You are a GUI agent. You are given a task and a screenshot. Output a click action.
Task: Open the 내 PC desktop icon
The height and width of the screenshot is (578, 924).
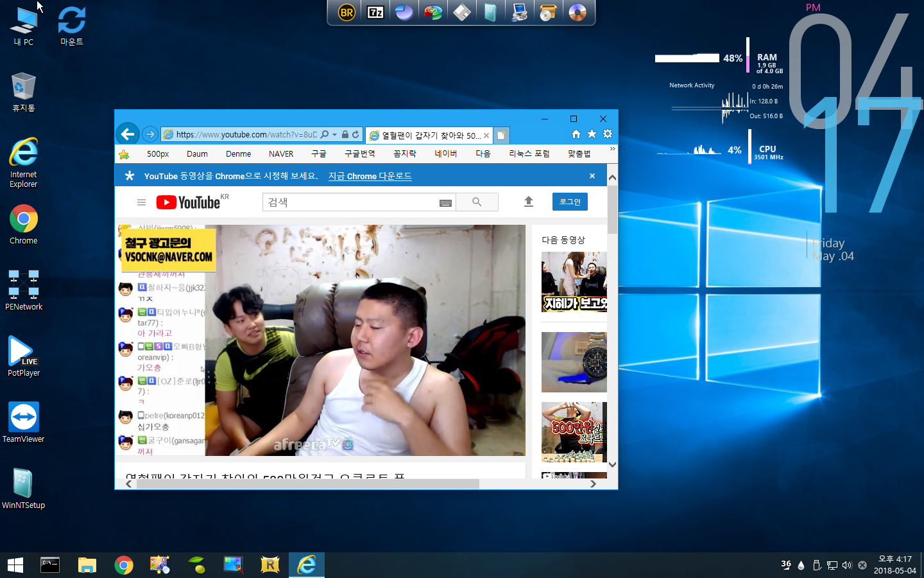pyautogui.click(x=24, y=26)
